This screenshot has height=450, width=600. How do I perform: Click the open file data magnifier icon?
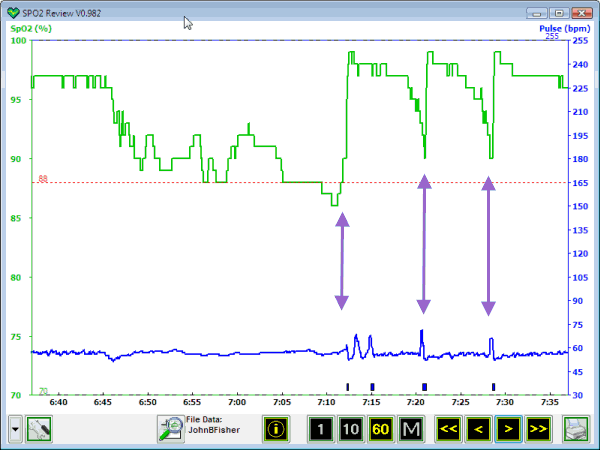pyautogui.click(x=170, y=428)
